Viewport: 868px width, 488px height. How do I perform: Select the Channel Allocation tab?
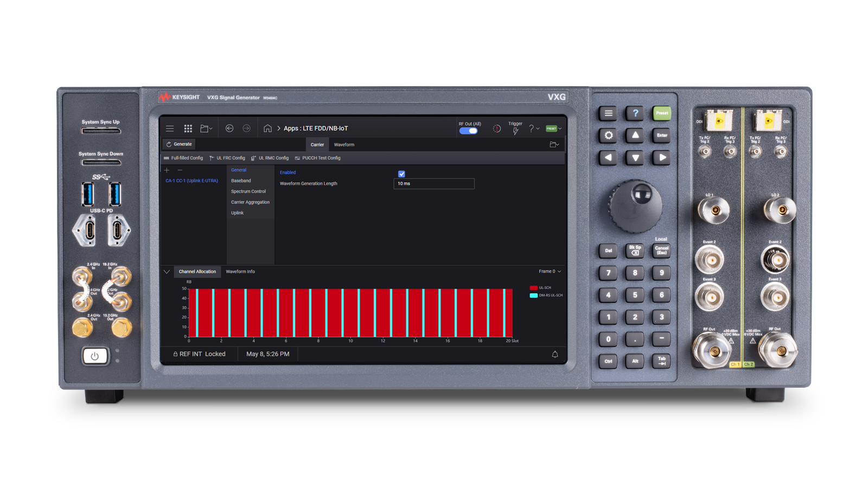point(197,272)
